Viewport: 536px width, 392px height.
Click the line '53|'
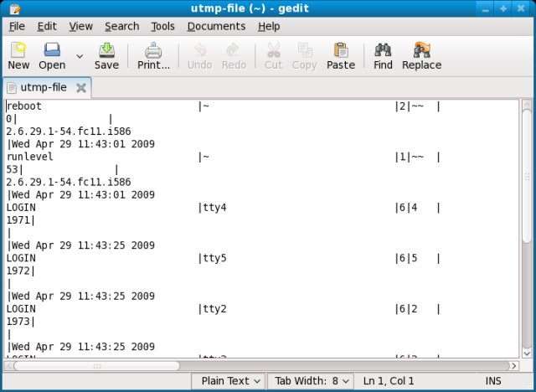(x=15, y=169)
